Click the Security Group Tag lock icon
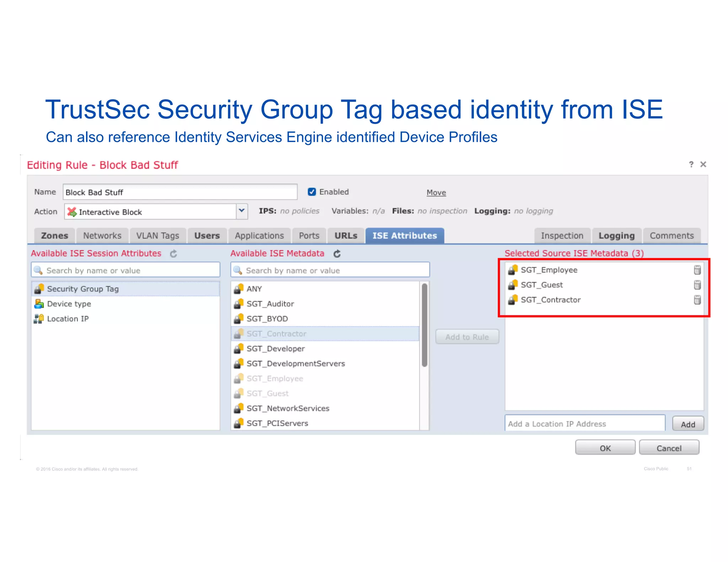728x562 pixels. coord(39,289)
